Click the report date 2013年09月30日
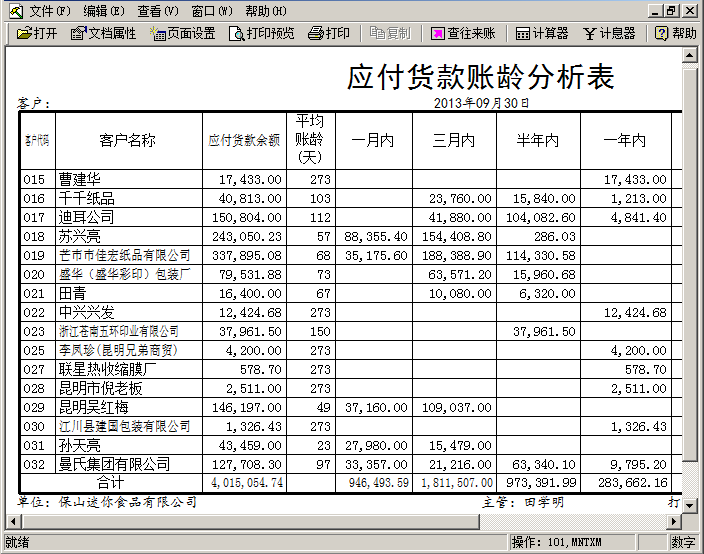 (x=481, y=103)
